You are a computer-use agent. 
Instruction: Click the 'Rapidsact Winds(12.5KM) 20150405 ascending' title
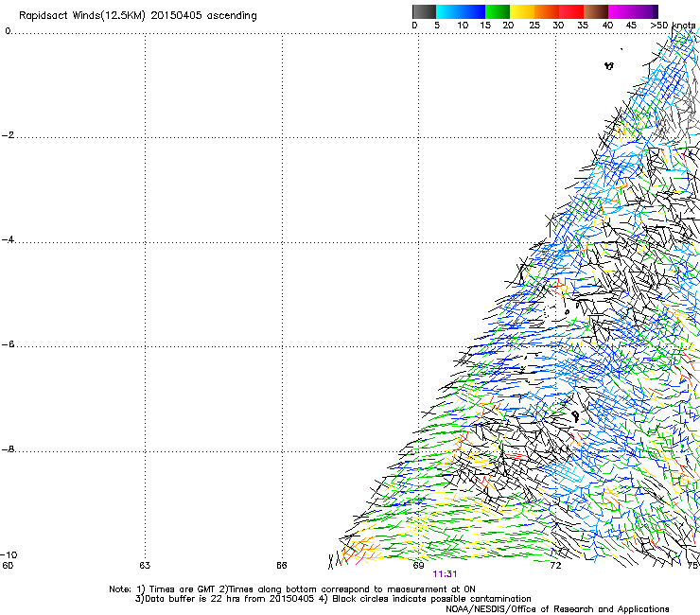click(138, 16)
